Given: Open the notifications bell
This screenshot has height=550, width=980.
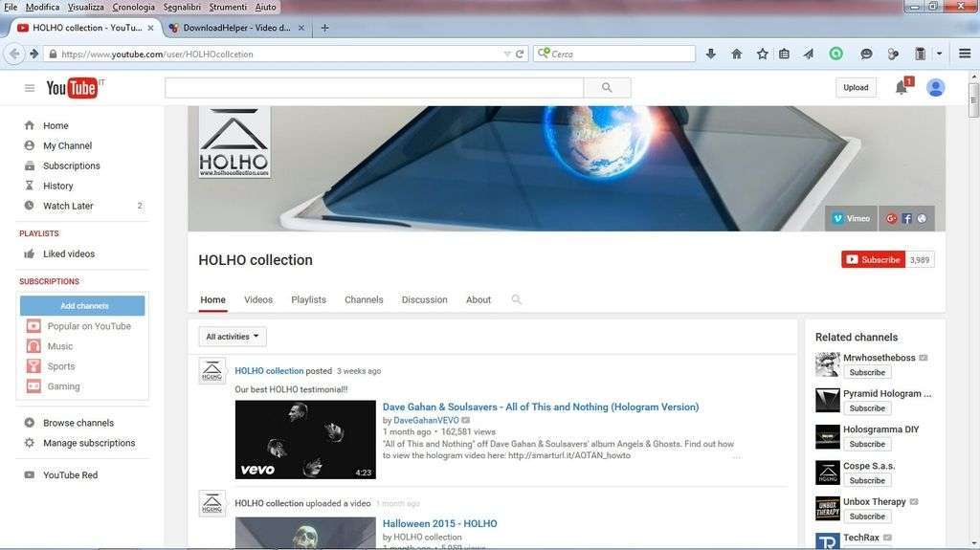Looking at the screenshot, I should point(902,87).
